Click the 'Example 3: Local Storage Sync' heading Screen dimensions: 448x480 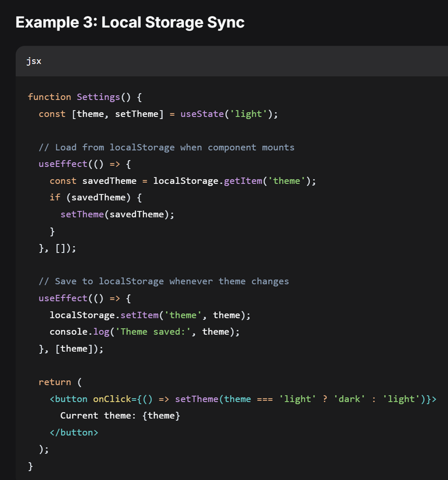(x=130, y=22)
